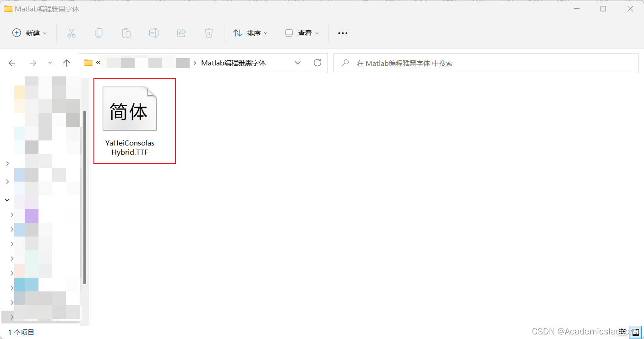This screenshot has width=644, height=339.
Task: Switch to large thumbnails view icon
Action: [x=636, y=332]
